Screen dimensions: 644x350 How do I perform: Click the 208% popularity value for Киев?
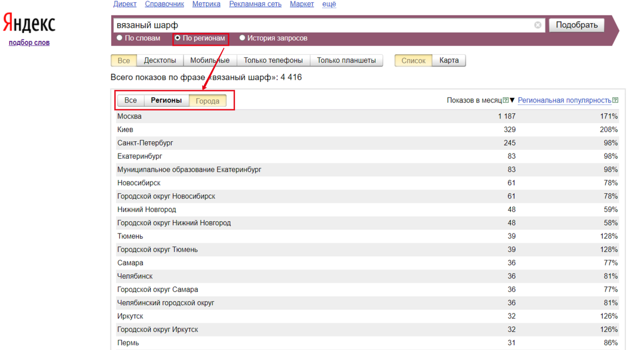click(609, 130)
